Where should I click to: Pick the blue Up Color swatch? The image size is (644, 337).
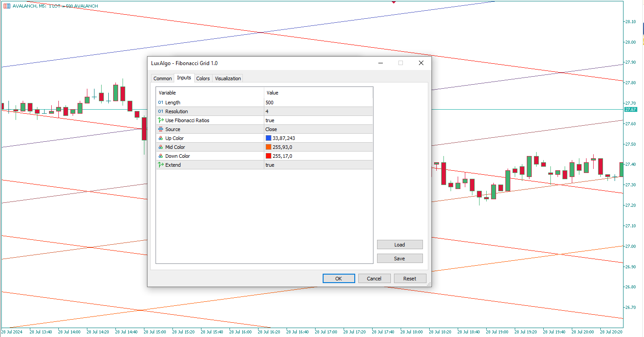[x=268, y=138]
